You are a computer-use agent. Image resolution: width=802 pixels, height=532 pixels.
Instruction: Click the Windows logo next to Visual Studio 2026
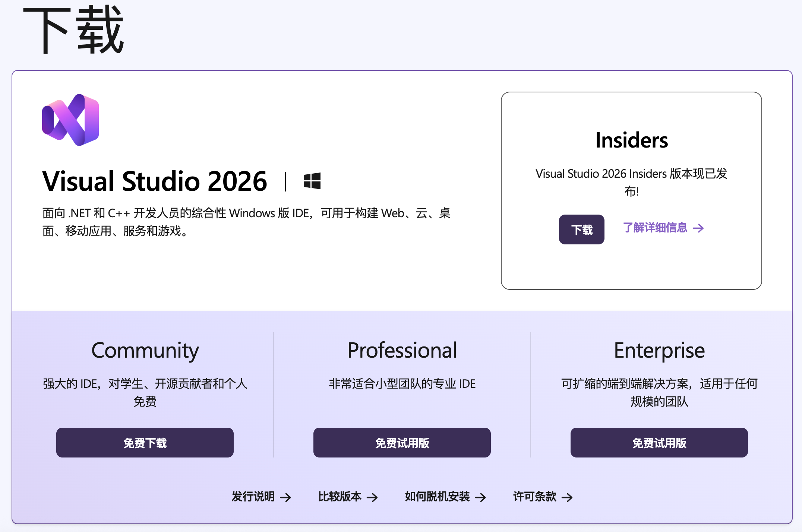pos(312,181)
